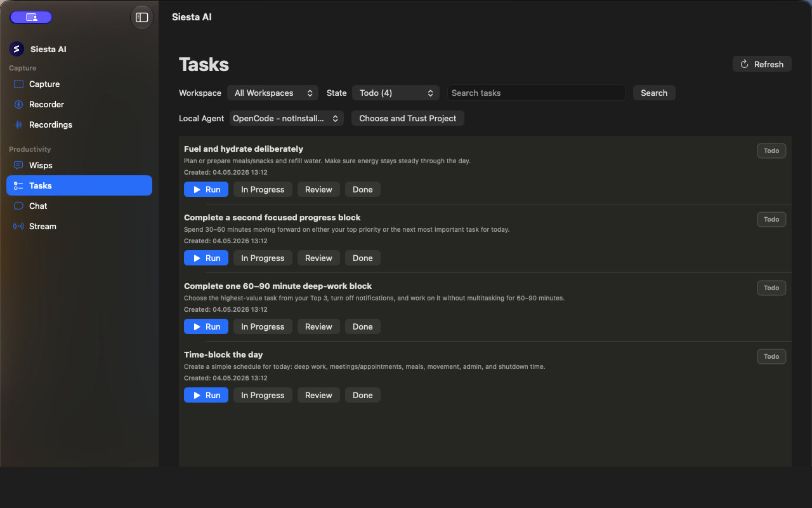This screenshot has height=508, width=812.
Task: Click Todo badge on Fuel and hydrate task
Action: pos(771,150)
